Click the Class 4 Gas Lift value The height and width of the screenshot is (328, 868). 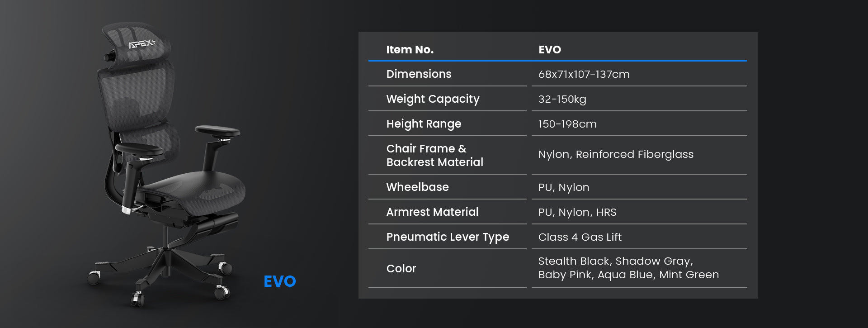point(580,237)
